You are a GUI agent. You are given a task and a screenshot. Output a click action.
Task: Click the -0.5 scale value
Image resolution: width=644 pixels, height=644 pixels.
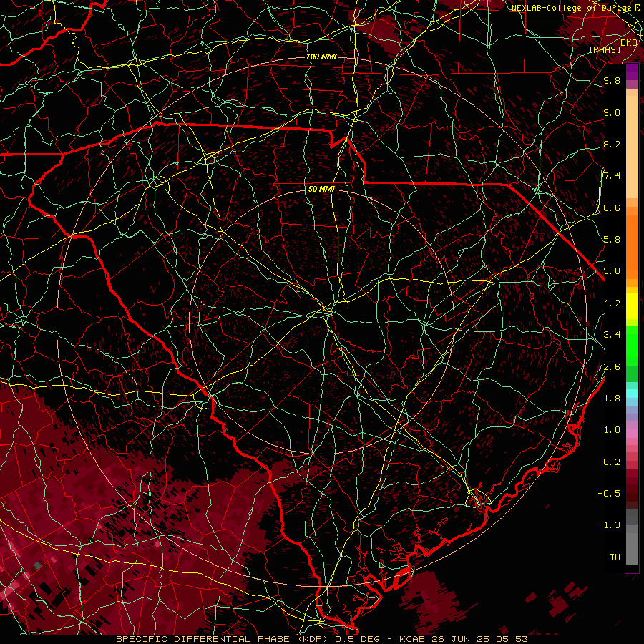click(609, 494)
